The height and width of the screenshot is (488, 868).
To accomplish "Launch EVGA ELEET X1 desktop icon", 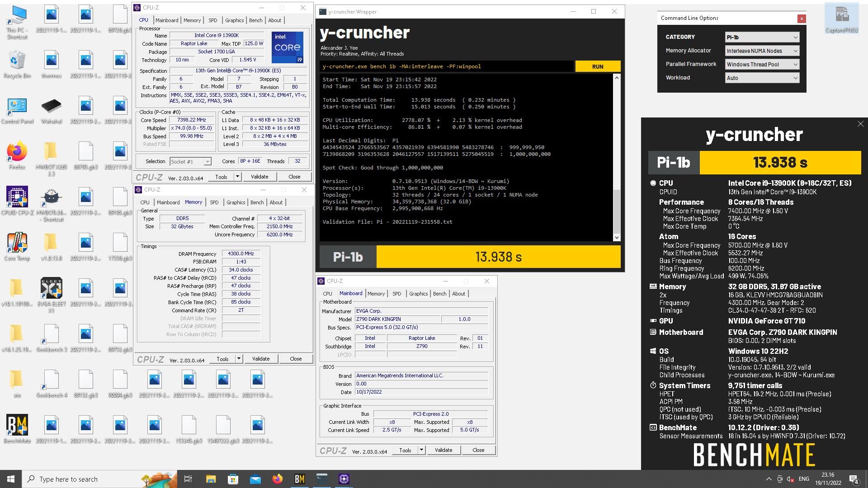I will point(52,295).
